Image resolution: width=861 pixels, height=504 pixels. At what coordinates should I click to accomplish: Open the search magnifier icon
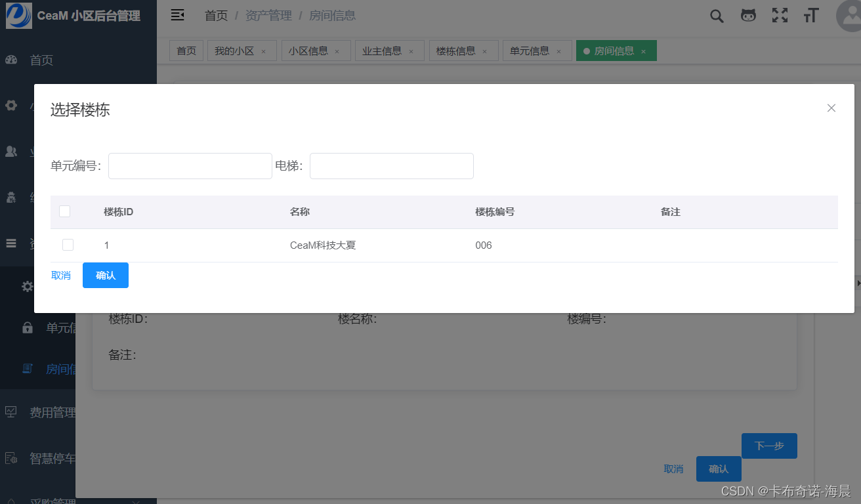[717, 16]
